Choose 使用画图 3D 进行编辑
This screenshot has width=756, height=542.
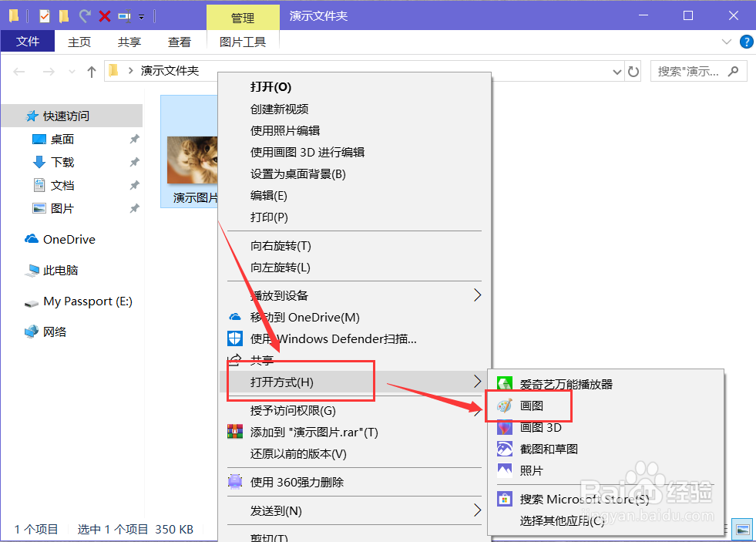click(354, 153)
